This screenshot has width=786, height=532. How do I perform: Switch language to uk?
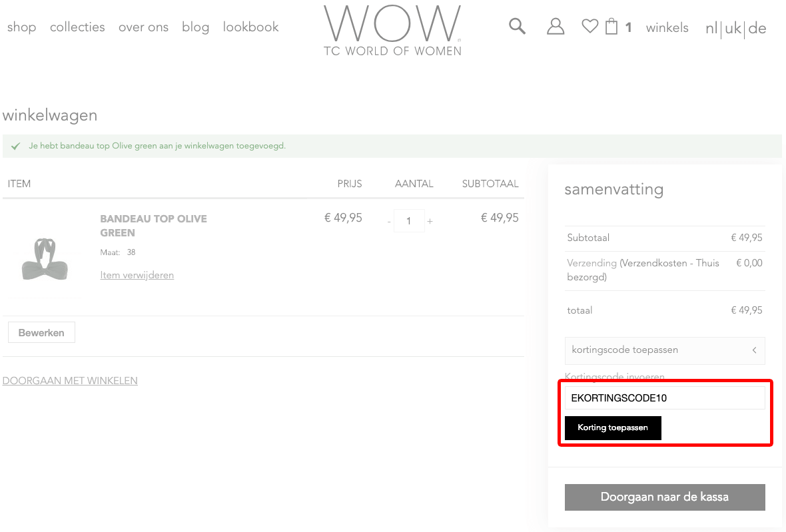click(x=733, y=28)
